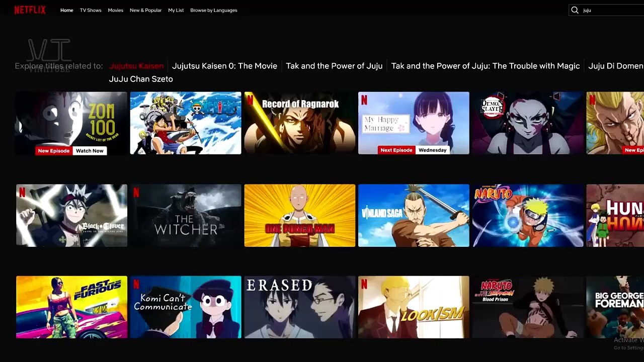Click the Vinland Saga thumbnail
Viewport: 644px width, 362px height.
pyautogui.click(x=414, y=216)
